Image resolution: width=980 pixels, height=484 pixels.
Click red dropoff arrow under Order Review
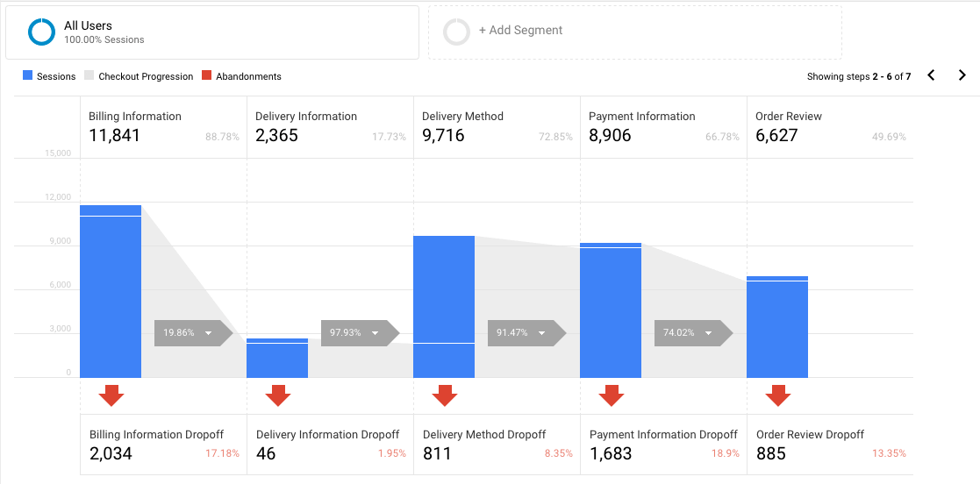pos(778,396)
